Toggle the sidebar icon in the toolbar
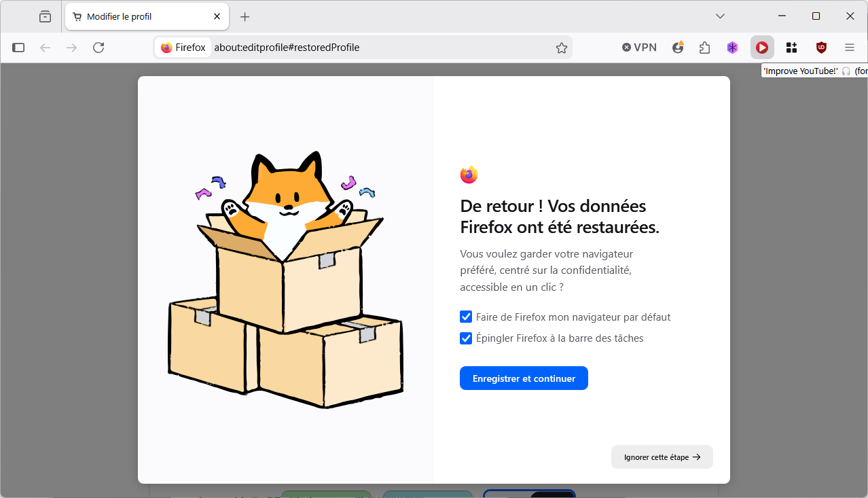This screenshot has height=498, width=868. [x=19, y=48]
